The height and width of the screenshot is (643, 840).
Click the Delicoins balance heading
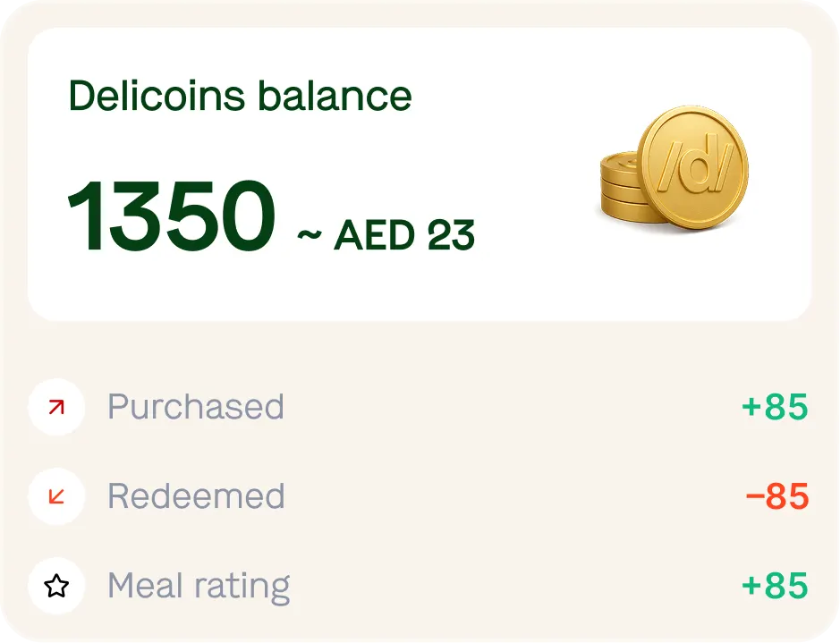click(x=240, y=95)
